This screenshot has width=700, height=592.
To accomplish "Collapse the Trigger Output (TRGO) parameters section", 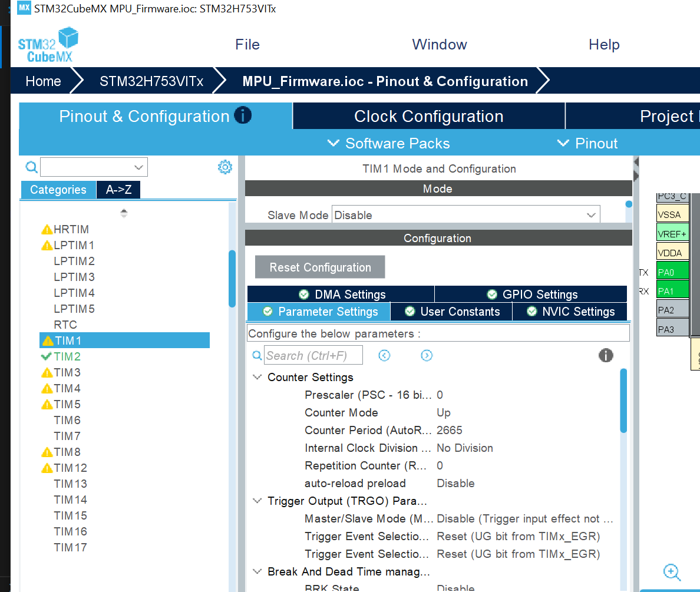I will pos(257,501).
